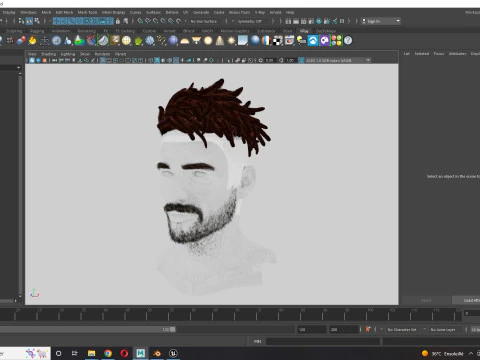Image resolution: width=480 pixels, height=360 pixels.
Task: Click the blue glossy sphere shelf icon
Action: (x=255, y=41)
